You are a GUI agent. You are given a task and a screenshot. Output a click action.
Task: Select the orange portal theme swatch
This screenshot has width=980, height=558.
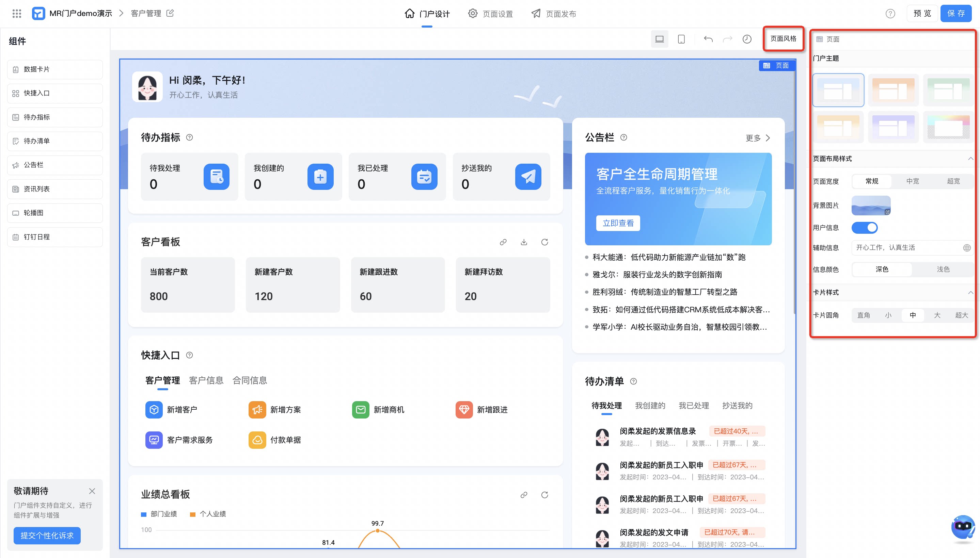[x=893, y=91]
